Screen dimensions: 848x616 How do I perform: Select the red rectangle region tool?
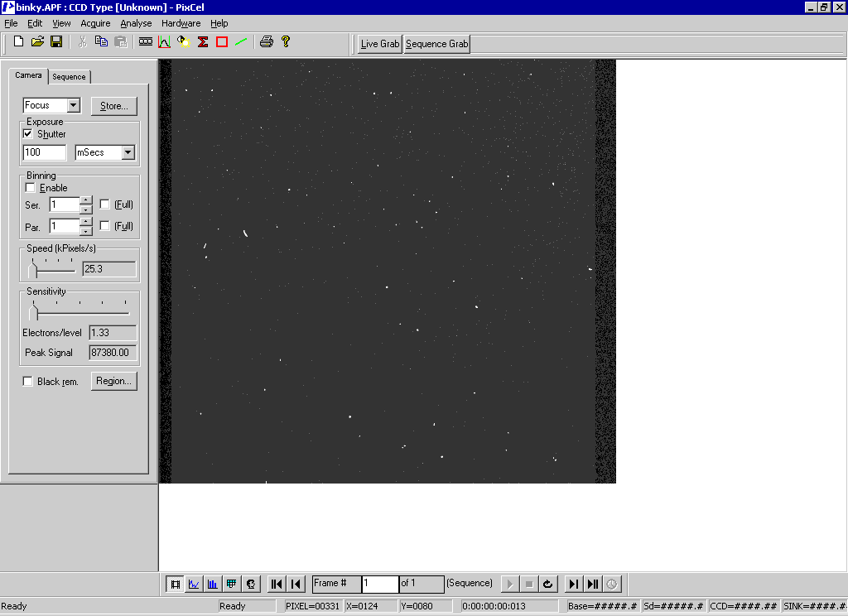tap(222, 41)
